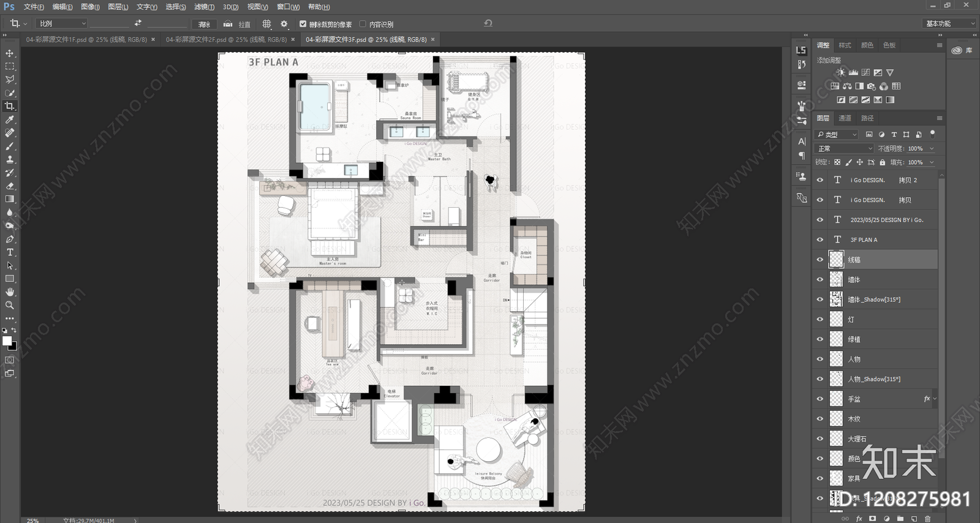Image resolution: width=980 pixels, height=523 pixels.
Task: Select the Hand tool
Action: coord(10,292)
